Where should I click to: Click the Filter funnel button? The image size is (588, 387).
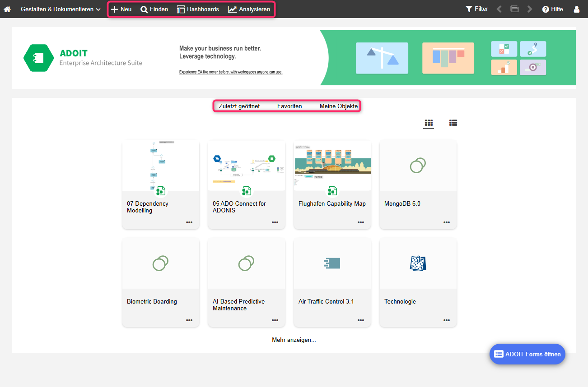pos(477,9)
